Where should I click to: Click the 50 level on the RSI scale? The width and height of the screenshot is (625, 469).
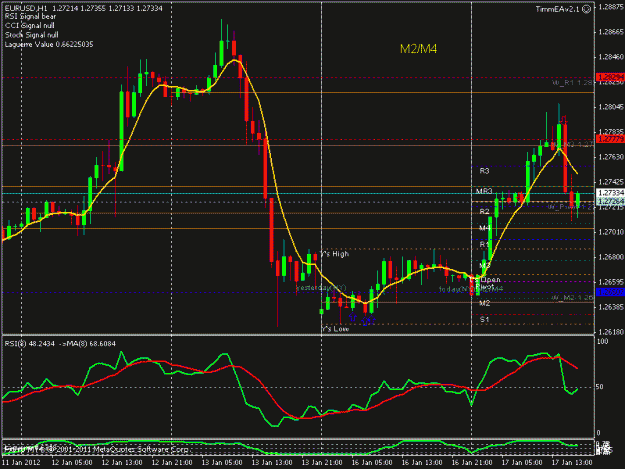tap(601, 387)
